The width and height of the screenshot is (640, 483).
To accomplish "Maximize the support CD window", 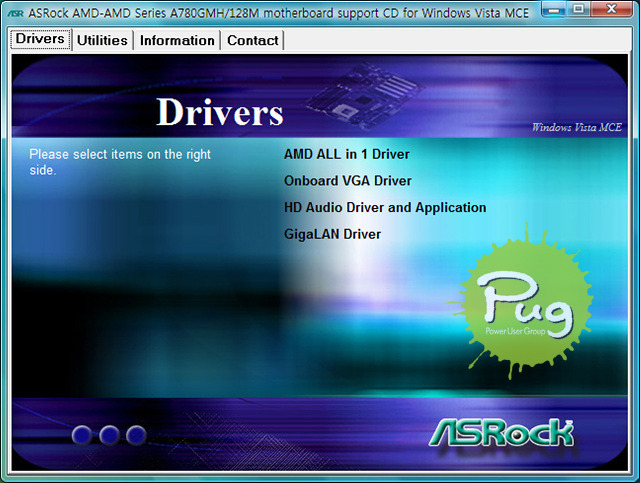I will (578, 9).
